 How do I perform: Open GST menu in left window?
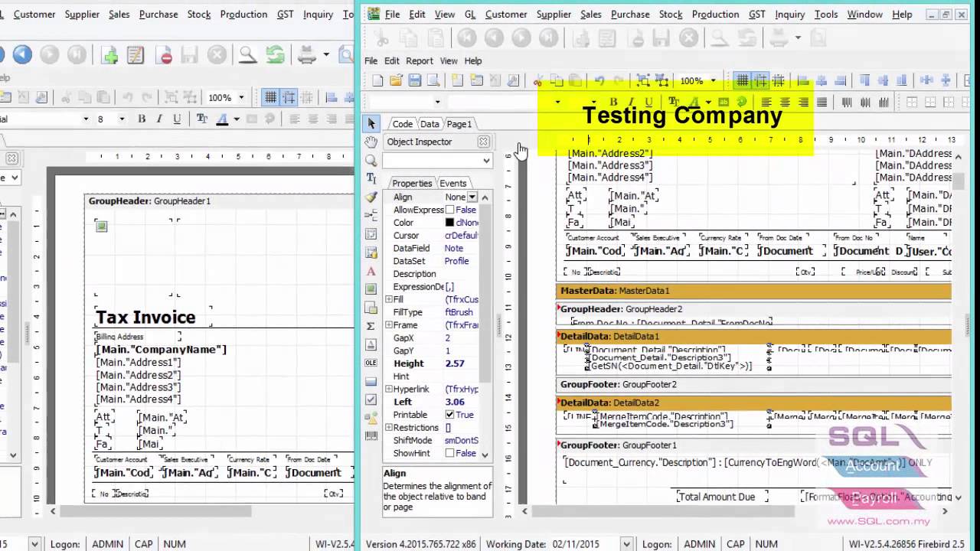point(286,14)
